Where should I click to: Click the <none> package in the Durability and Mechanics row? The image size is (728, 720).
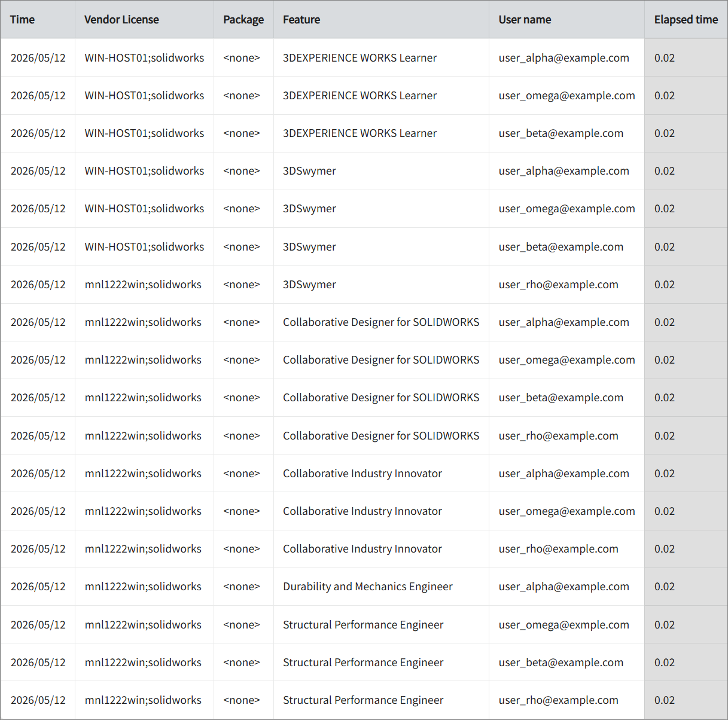point(242,587)
